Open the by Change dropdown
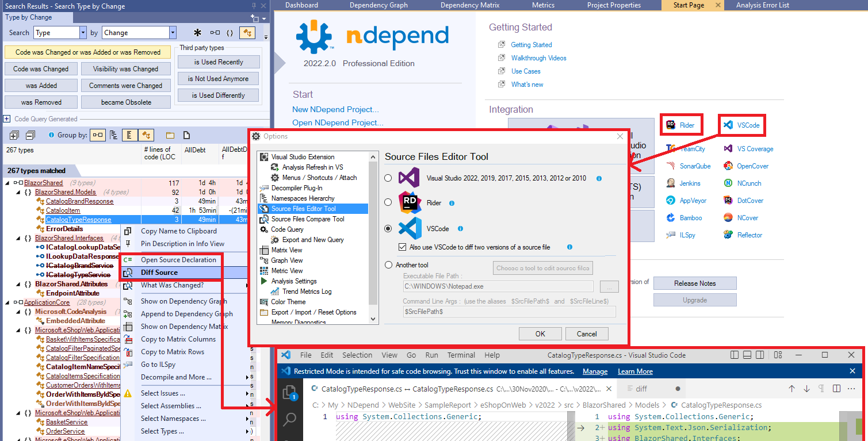 (173, 33)
